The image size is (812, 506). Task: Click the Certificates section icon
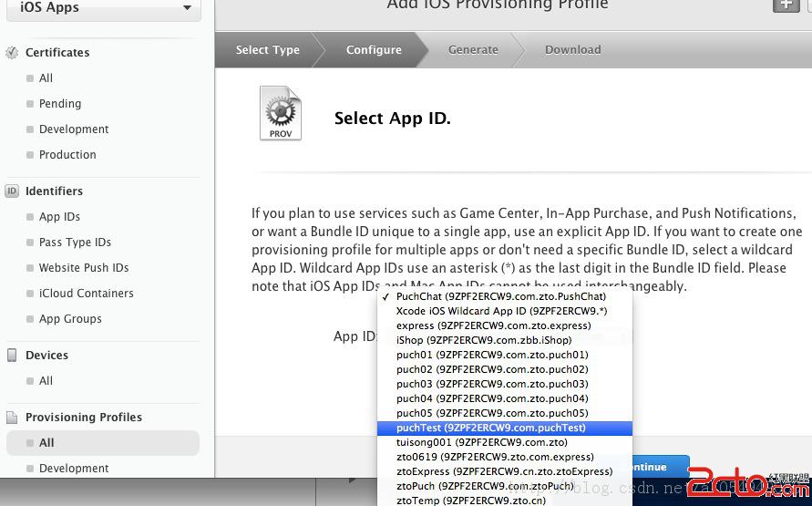12,53
